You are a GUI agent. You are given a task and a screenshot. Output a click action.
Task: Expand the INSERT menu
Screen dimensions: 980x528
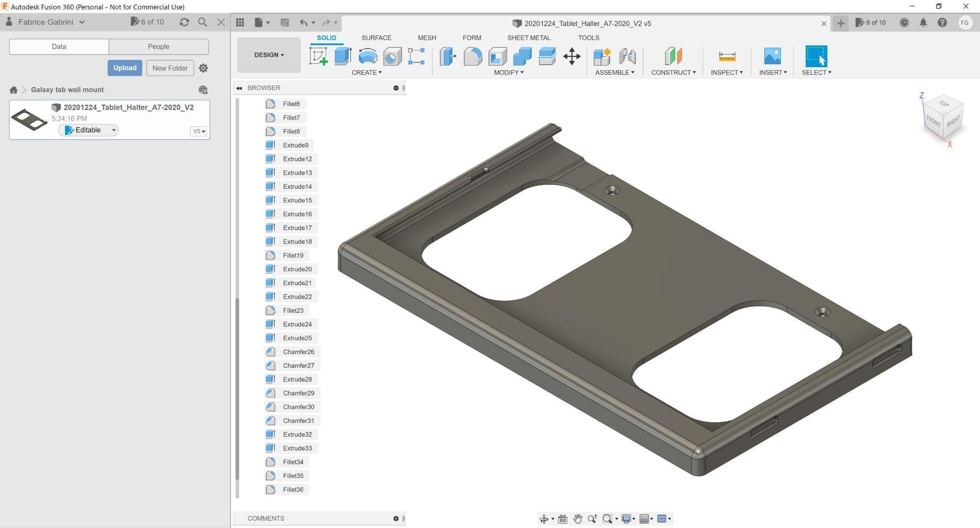click(x=773, y=73)
